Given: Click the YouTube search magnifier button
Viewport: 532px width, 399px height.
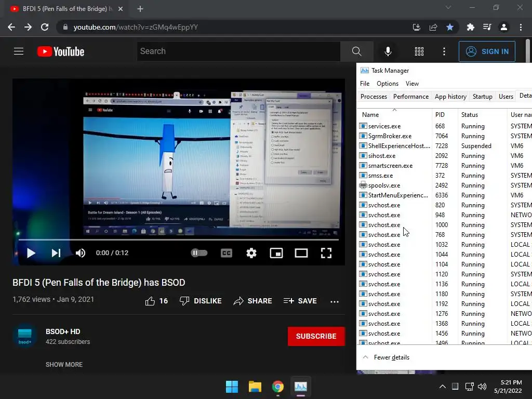Looking at the screenshot, I should (356, 51).
